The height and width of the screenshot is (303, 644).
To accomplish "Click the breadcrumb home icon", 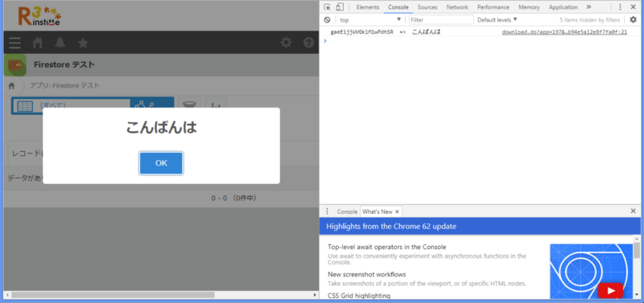I will [x=11, y=86].
